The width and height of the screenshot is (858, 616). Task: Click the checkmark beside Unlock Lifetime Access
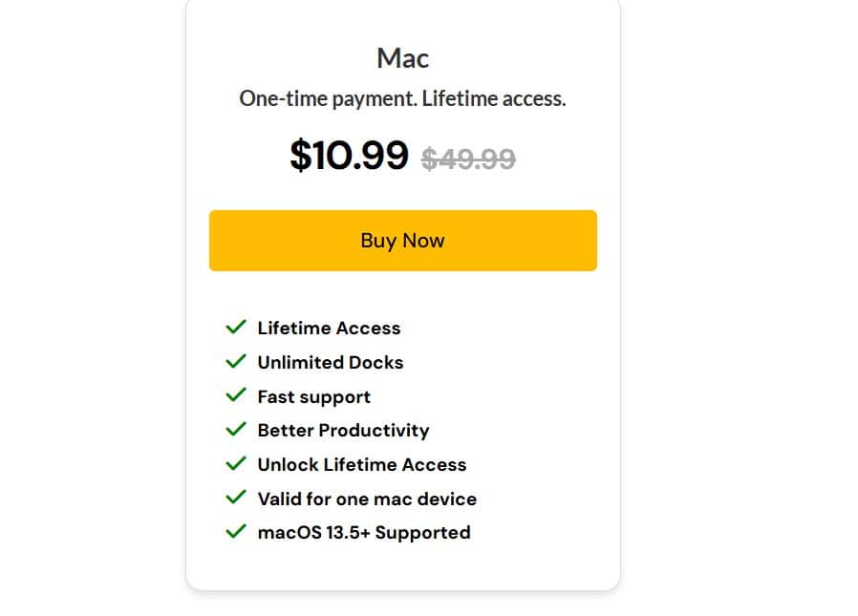235,464
